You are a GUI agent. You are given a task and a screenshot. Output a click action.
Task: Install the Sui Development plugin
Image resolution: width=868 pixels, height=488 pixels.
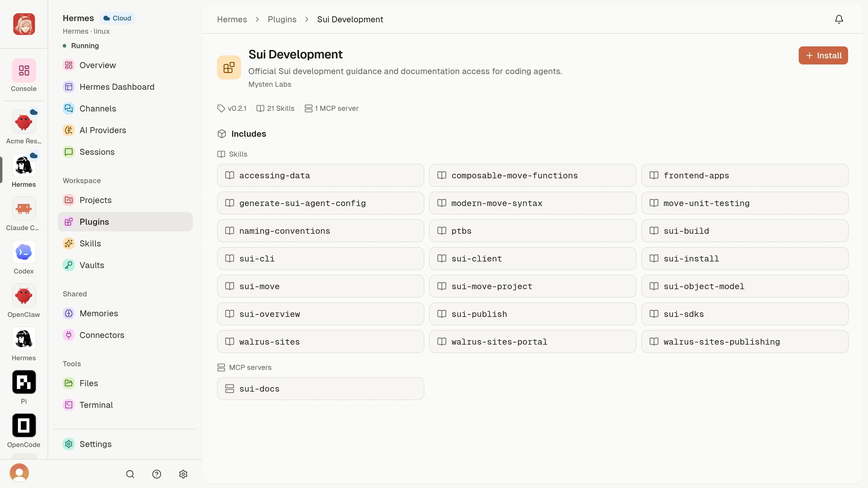(823, 55)
